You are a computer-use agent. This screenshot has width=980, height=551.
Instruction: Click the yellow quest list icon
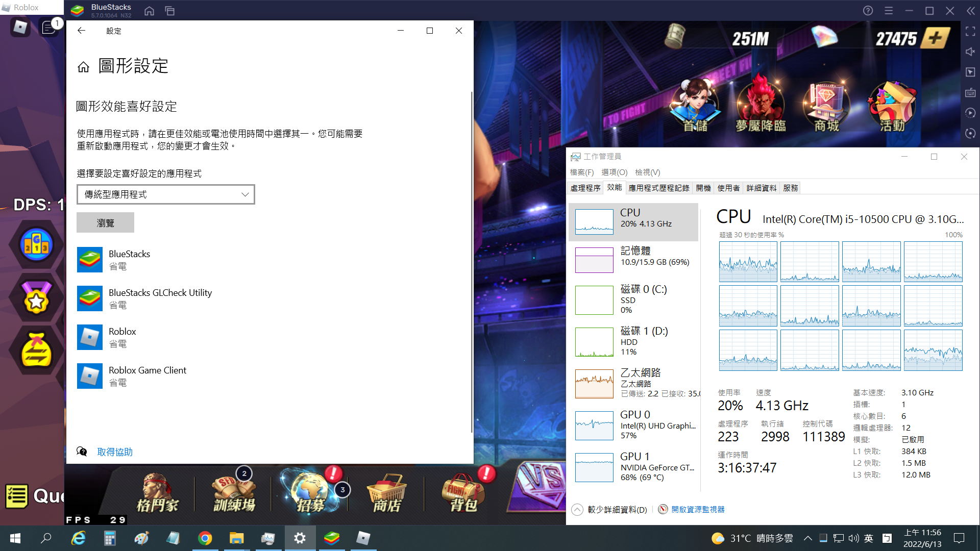(16, 496)
